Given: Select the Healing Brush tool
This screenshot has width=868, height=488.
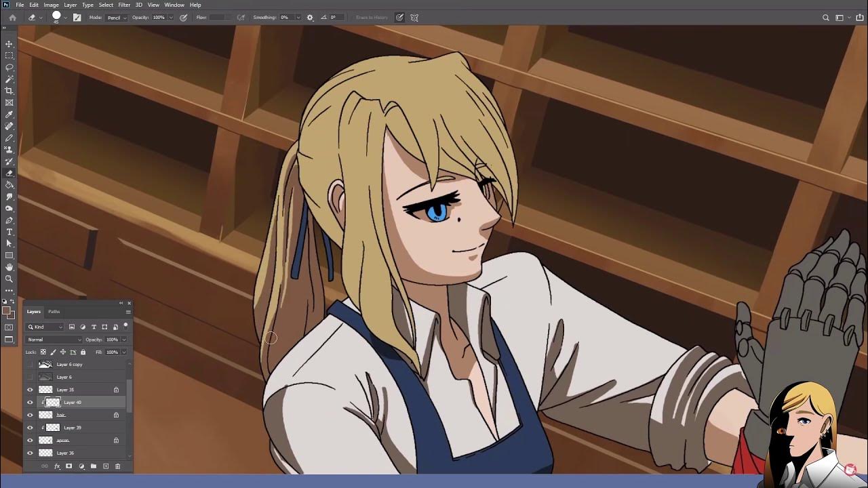Looking at the screenshot, I should (x=9, y=126).
